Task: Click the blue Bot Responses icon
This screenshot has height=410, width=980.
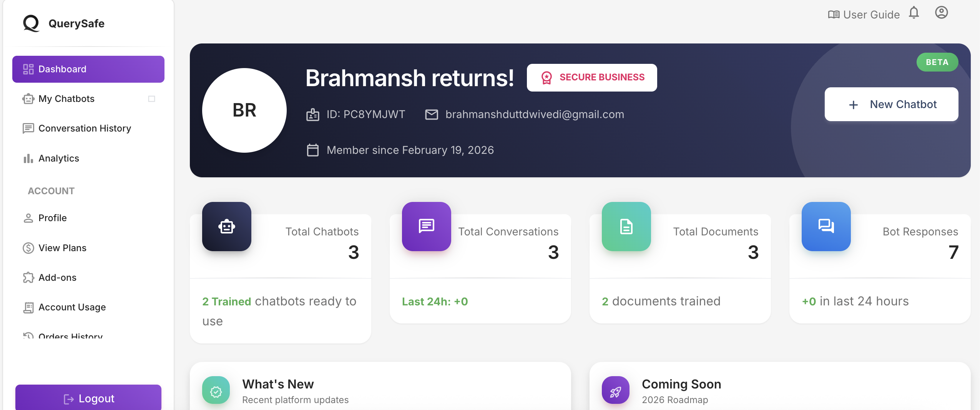Action: (x=826, y=227)
